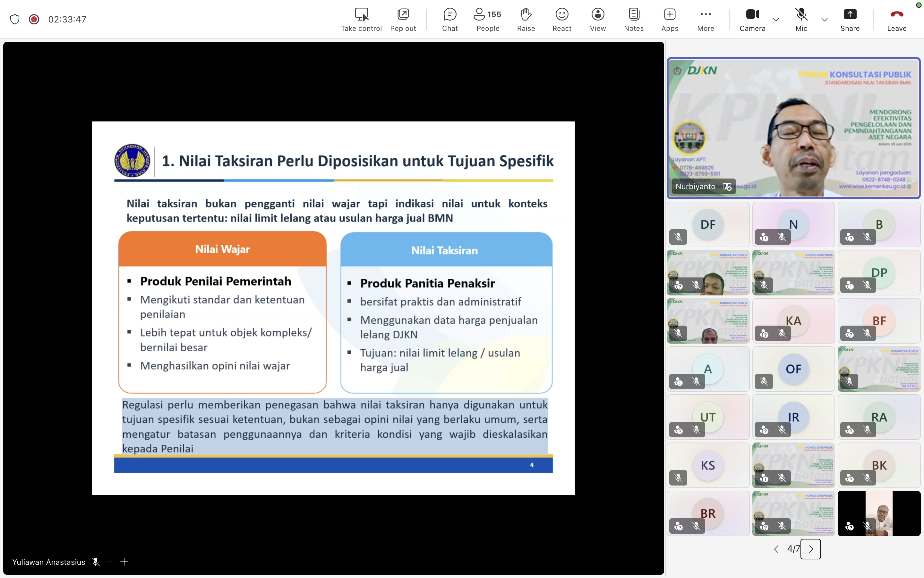The width and height of the screenshot is (924, 578).
Task: Open the React emoji menu
Action: tap(562, 19)
